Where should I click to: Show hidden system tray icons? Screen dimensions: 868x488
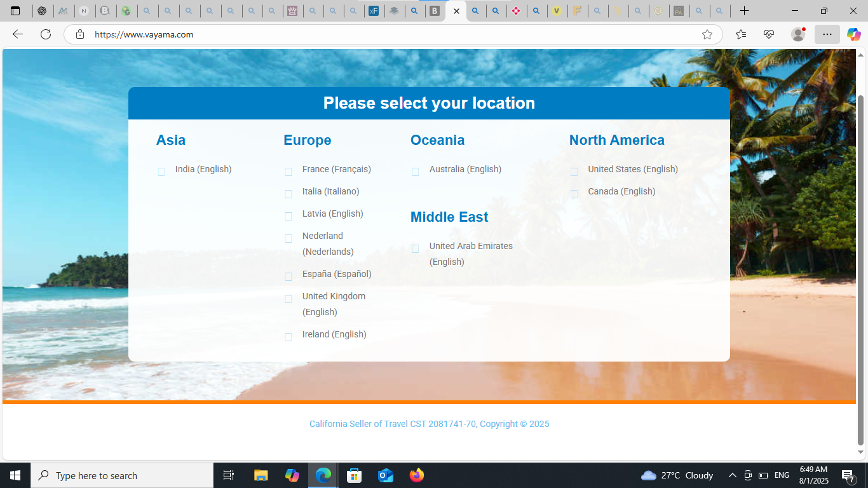pyautogui.click(x=732, y=475)
